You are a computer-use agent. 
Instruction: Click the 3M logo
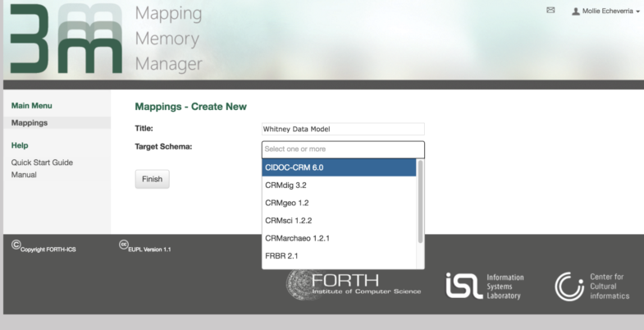[66, 39]
